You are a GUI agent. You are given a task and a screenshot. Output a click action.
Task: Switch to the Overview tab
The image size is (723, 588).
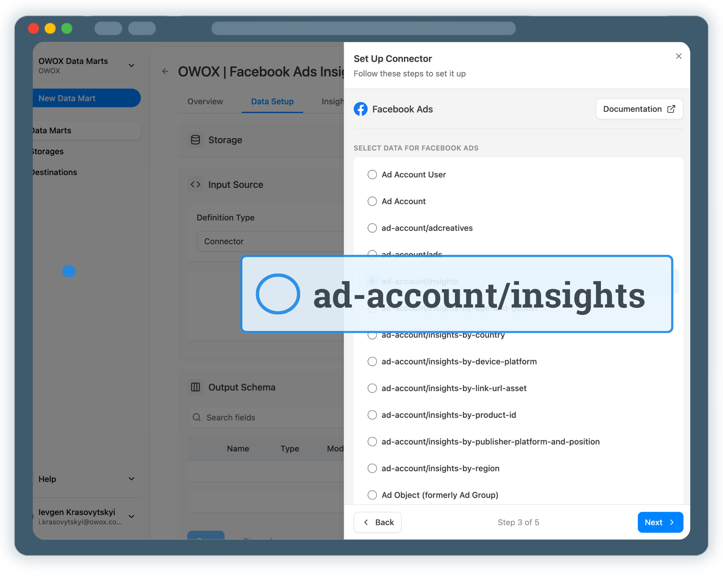click(x=205, y=101)
